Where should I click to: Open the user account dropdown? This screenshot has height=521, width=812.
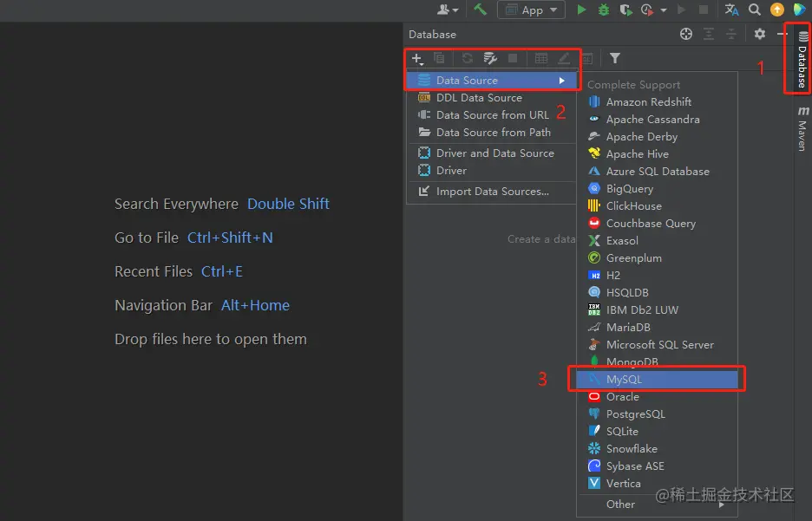(x=448, y=10)
